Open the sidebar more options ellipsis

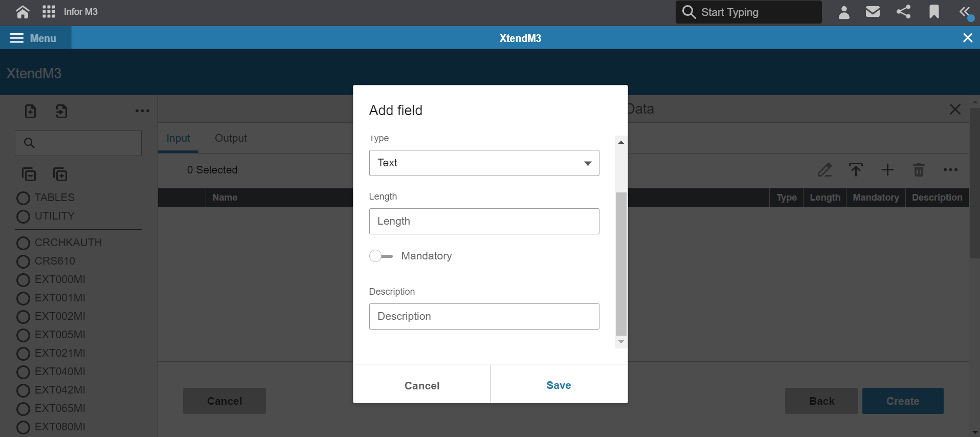(142, 111)
